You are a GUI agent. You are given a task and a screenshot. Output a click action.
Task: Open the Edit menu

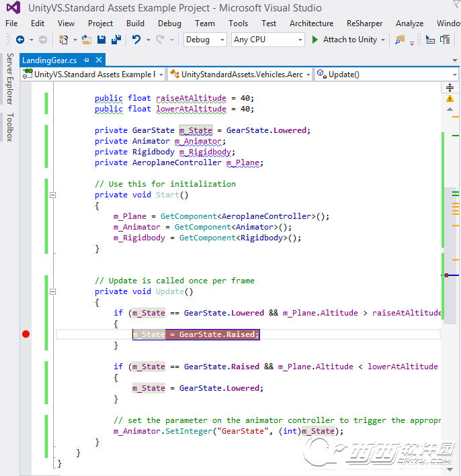38,23
